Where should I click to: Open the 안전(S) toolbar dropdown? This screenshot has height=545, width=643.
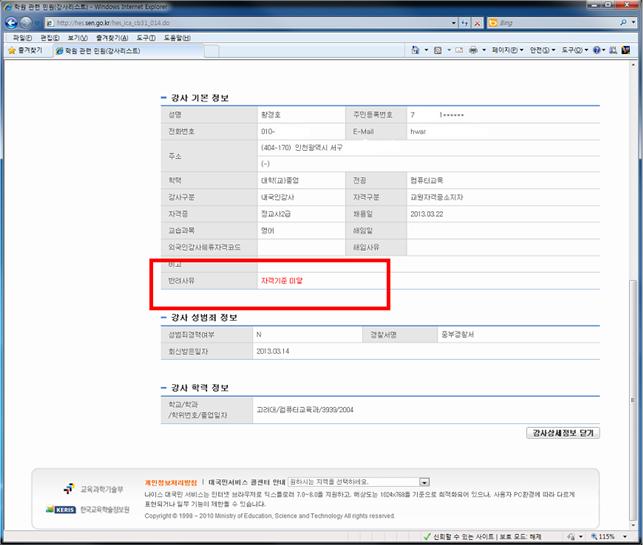[544, 49]
